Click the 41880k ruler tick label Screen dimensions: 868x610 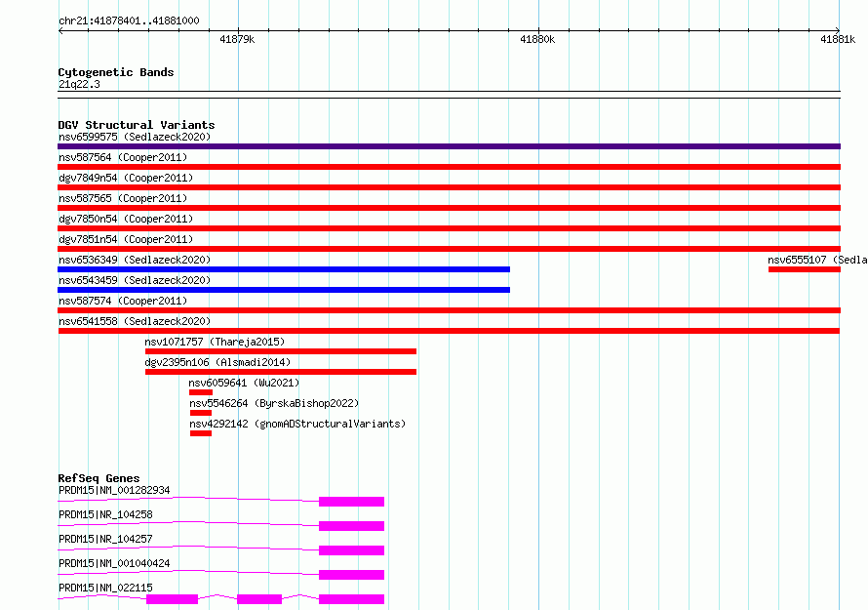pos(537,39)
